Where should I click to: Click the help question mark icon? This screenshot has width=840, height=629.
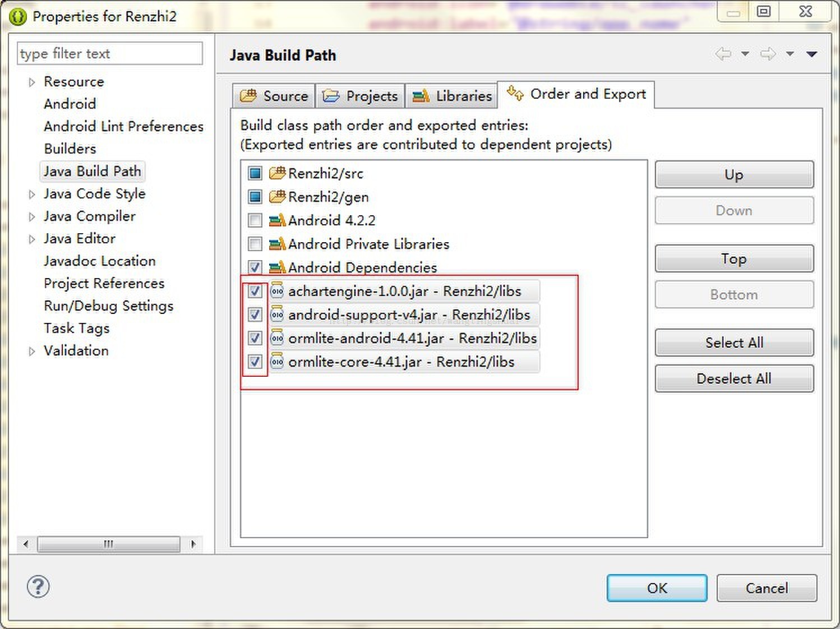(x=38, y=587)
